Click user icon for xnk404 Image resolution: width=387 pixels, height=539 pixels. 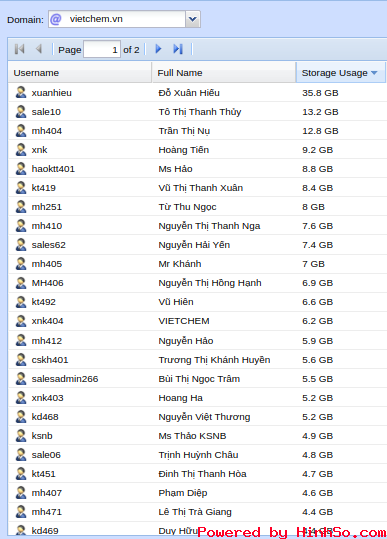pos(21,320)
